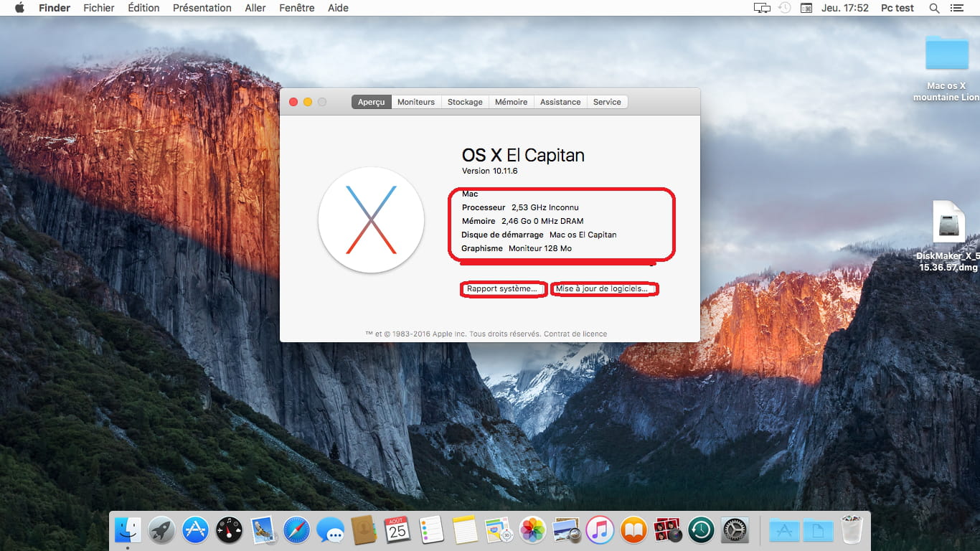This screenshot has height=551, width=980.
Task: Click the OS X El Capitan logo
Action: [x=371, y=220]
